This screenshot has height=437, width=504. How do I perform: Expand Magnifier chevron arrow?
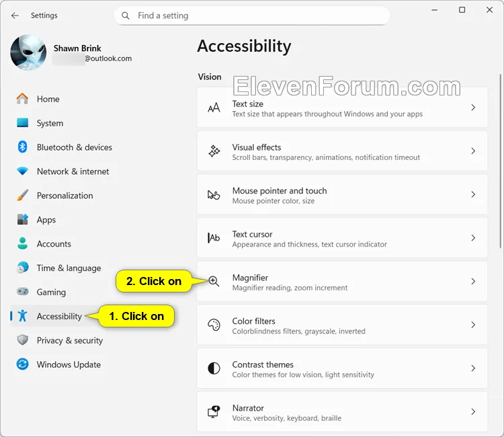(473, 282)
